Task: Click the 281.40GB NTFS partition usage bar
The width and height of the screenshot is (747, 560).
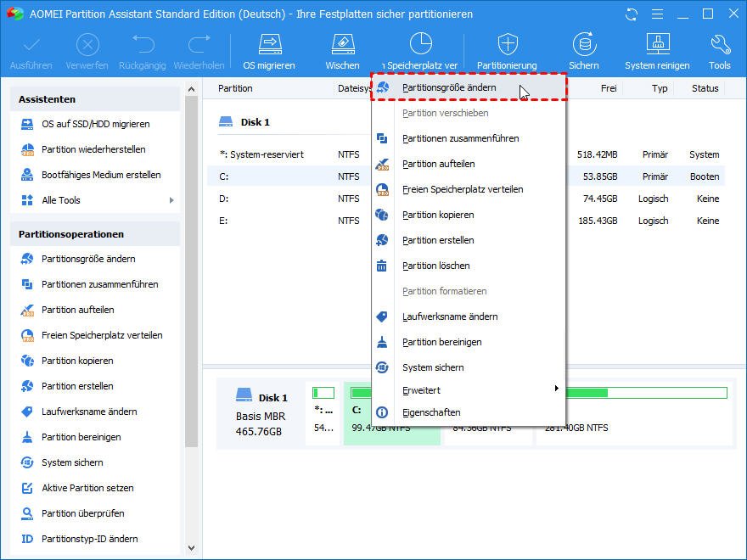Action: coord(647,393)
